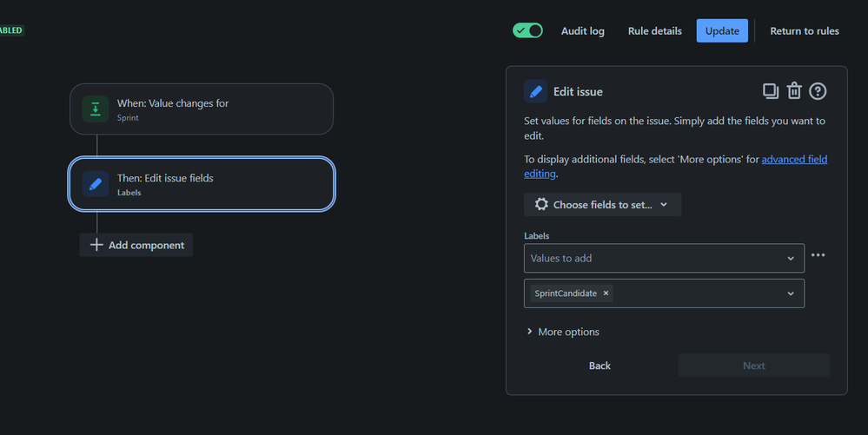Click the Next button

(x=753, y=366)
